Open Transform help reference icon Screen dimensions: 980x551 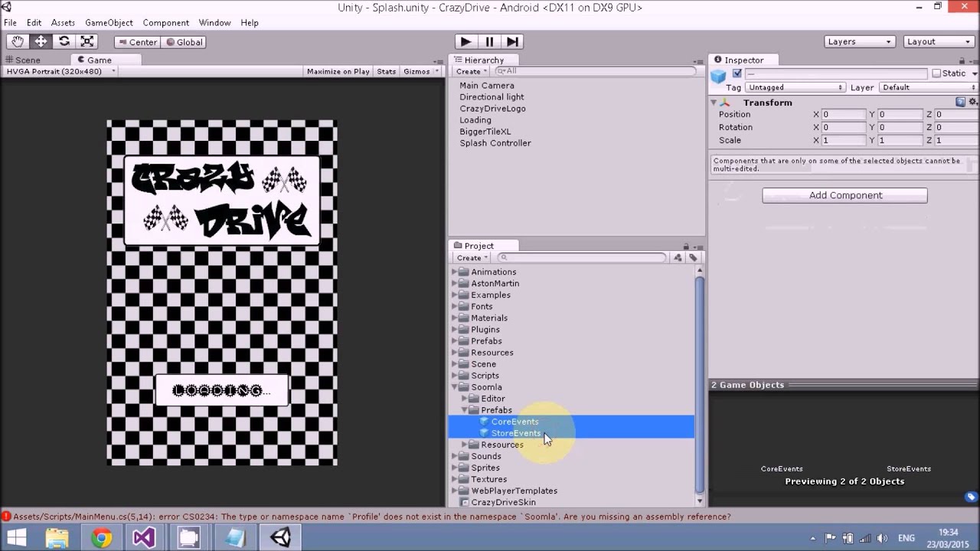coord(960,103)
